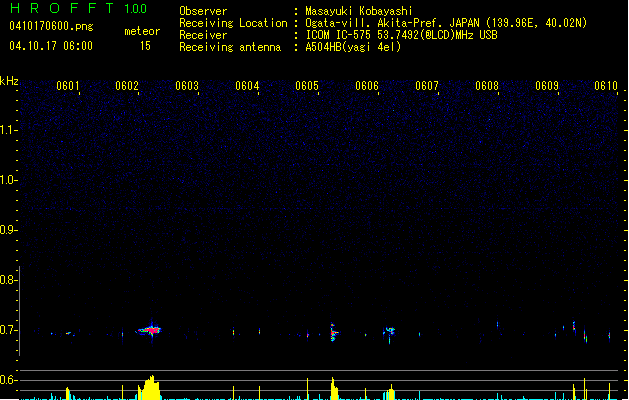Click the yellow intensity peak just after 0605
The image size is (629, 400).
click(x=334, y=388)
